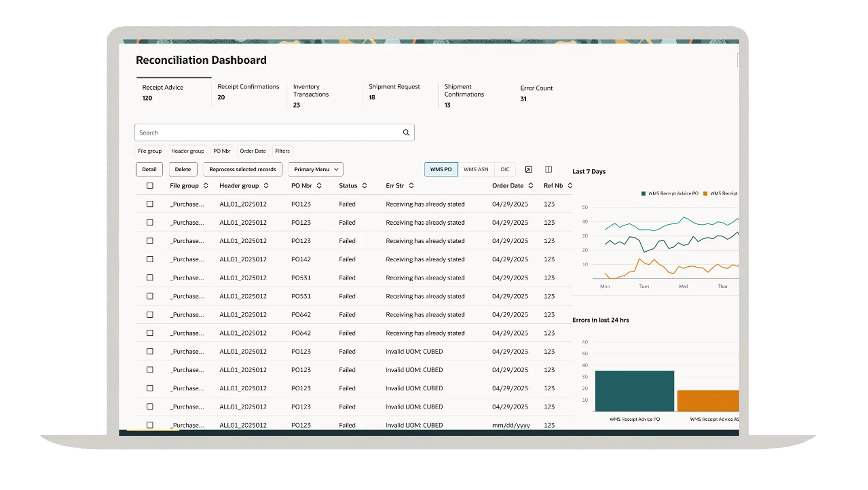Expand the Filters chip
Image resolution: width=868 pixels, height=490 pixels.
282,151
